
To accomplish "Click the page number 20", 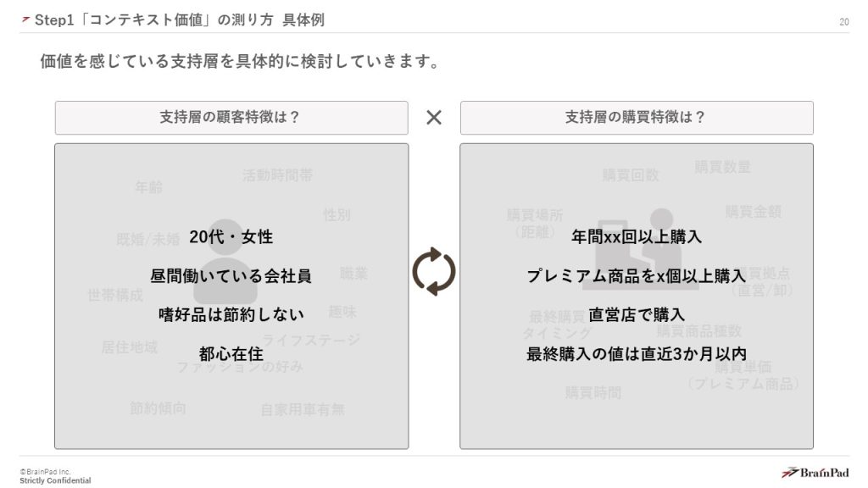I will (843, 22).
